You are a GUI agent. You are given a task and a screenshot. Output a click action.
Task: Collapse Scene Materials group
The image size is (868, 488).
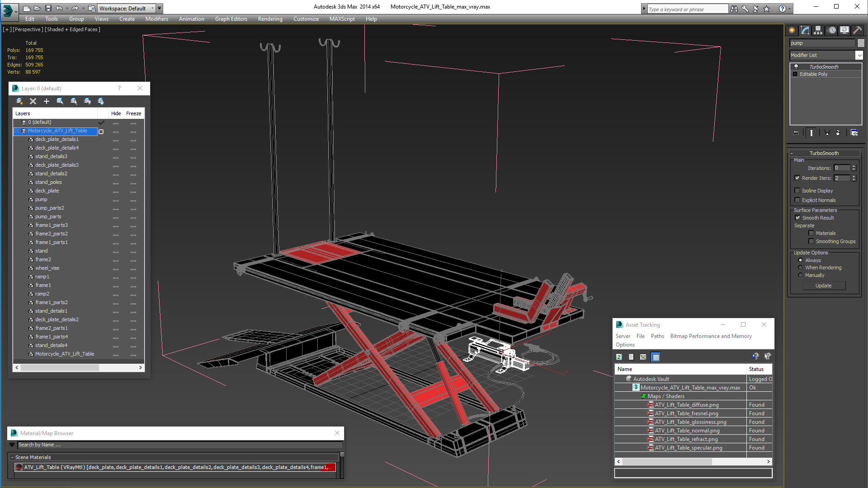pyautogui.click(x=12, y=458)
